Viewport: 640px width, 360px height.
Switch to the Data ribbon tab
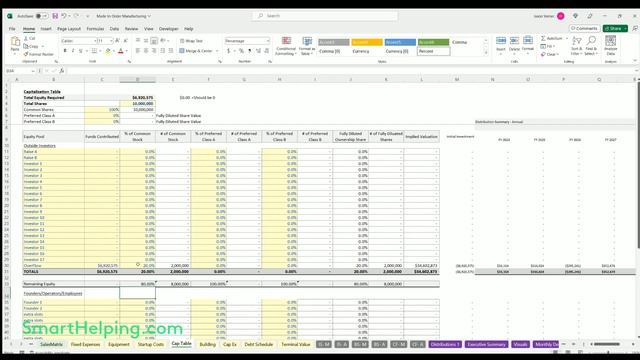point(114,29)
